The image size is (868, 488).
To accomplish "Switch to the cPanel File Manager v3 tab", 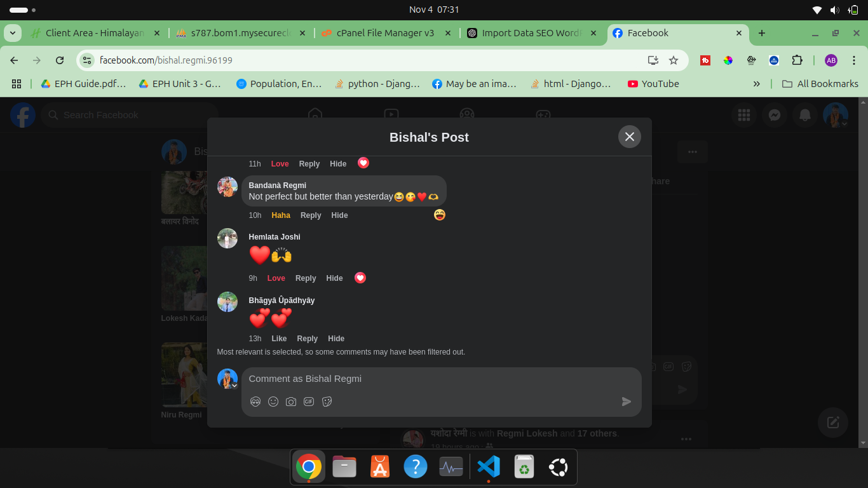I will point(385,33).
